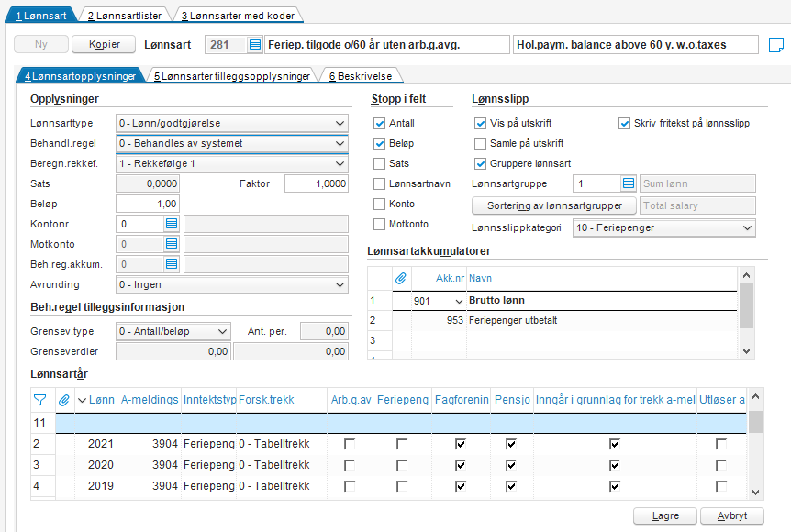Click 0 - Tabelltrekk cell for 2020
Viewport: 791px width, 532px height.
(x=282, y=465)
